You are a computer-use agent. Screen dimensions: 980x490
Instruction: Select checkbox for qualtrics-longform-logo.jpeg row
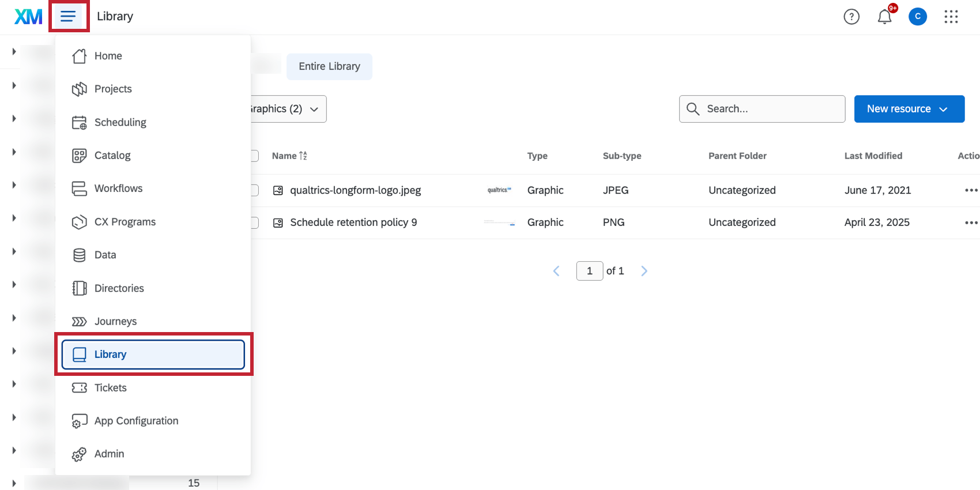[255, 190]
